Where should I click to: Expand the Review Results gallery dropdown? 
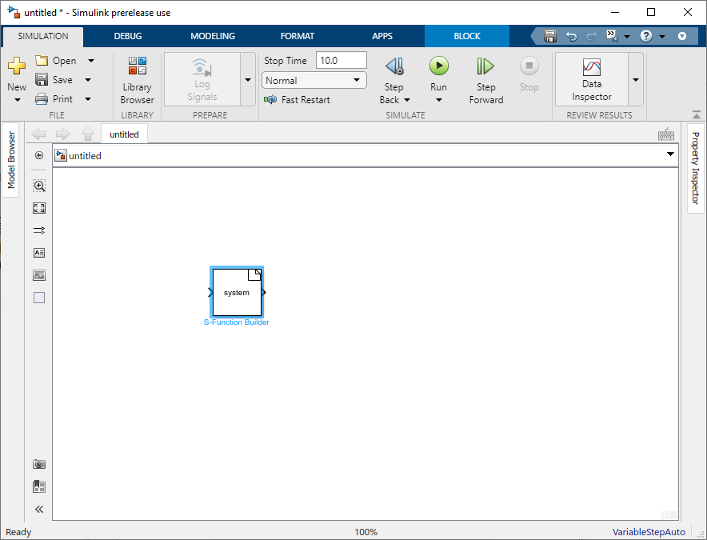point(636,80)
